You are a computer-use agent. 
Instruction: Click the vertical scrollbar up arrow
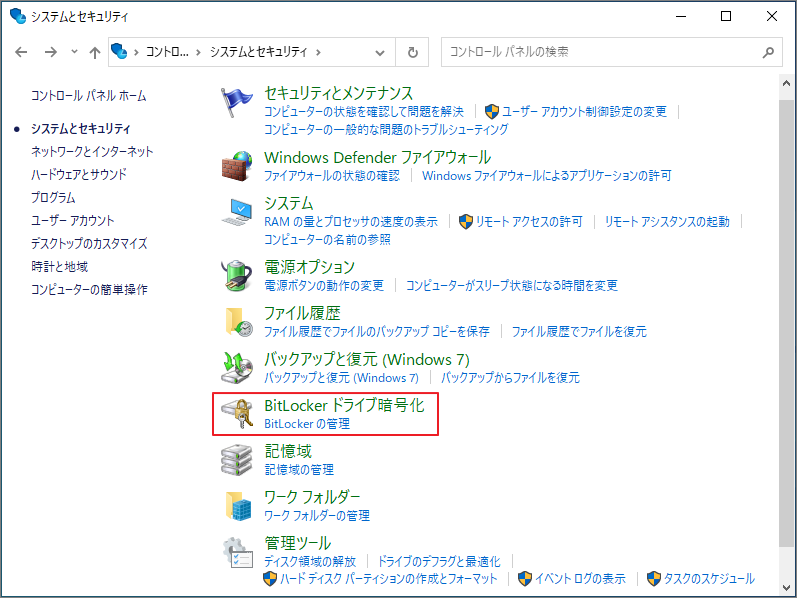coord(786,83)
